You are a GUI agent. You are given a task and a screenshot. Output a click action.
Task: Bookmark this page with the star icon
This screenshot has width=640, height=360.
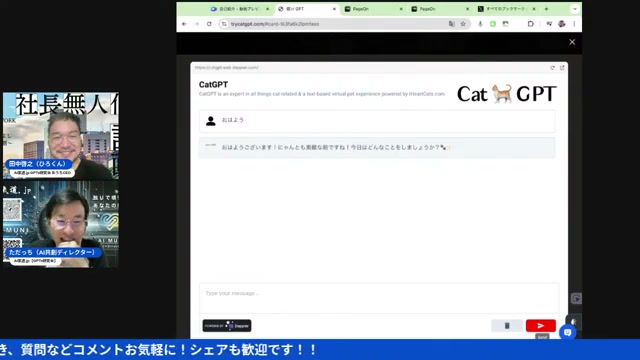point(463,24)
